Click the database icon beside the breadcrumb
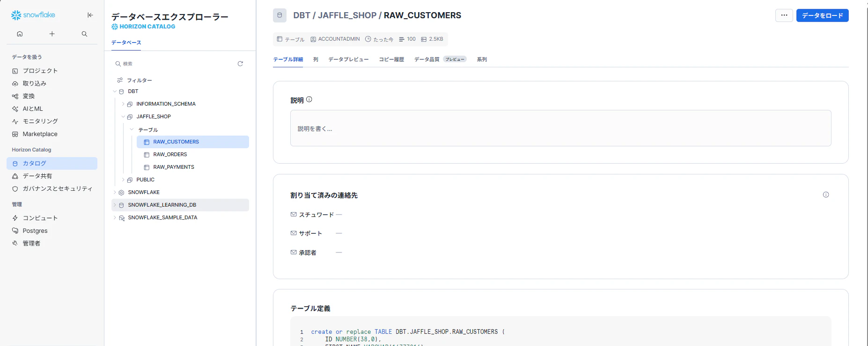The width and height of the screenshot is (868, 346). [x=280, y=15]
